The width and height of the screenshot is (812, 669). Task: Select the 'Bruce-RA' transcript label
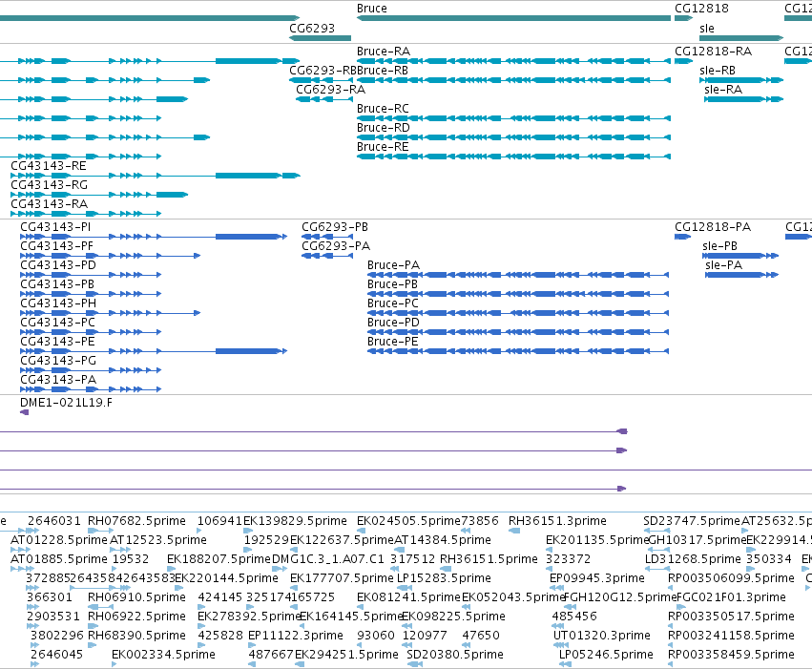tap(384, 52)
